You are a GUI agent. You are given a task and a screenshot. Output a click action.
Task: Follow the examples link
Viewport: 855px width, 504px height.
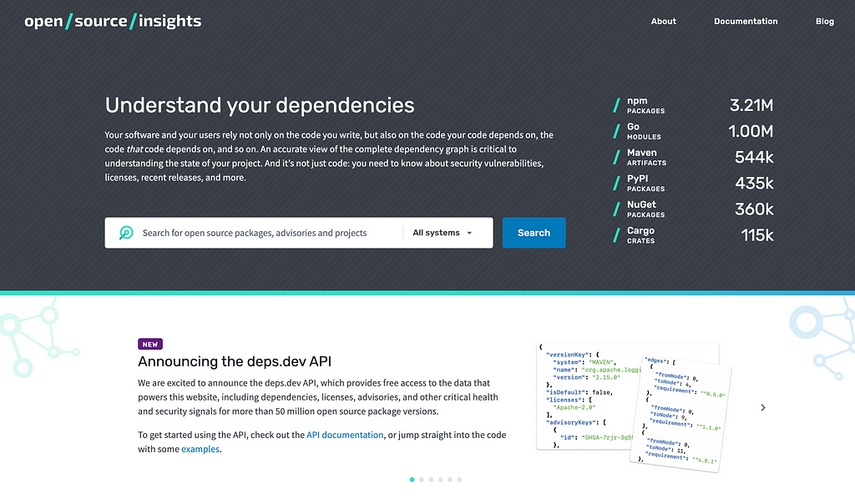[200, 449]
